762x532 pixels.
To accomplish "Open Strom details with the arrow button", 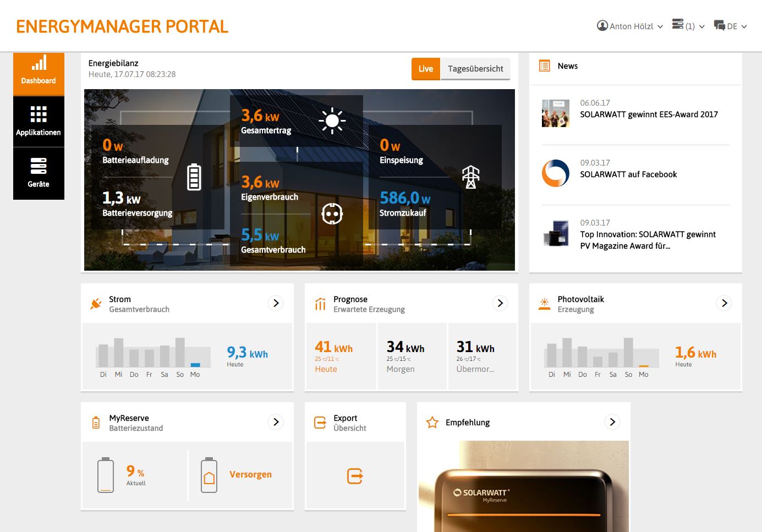I will (276, 303).
